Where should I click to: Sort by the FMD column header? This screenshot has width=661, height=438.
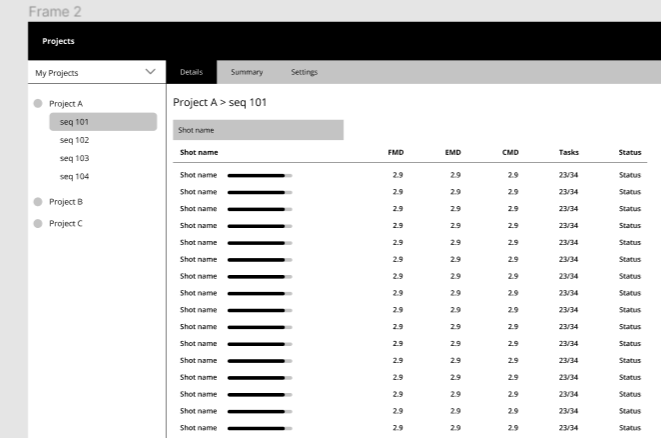pos(396,152)
